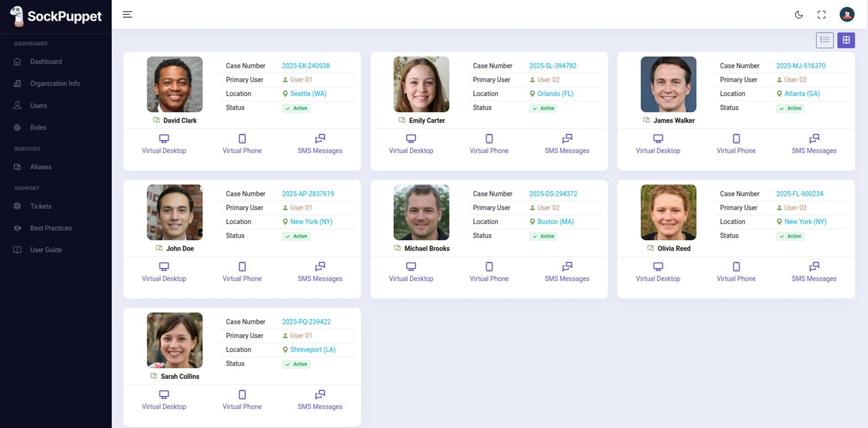Open Best Practices in the sidebar
Image resolution: width=868 pixels, height=428 pixels.
pos(51,228)
